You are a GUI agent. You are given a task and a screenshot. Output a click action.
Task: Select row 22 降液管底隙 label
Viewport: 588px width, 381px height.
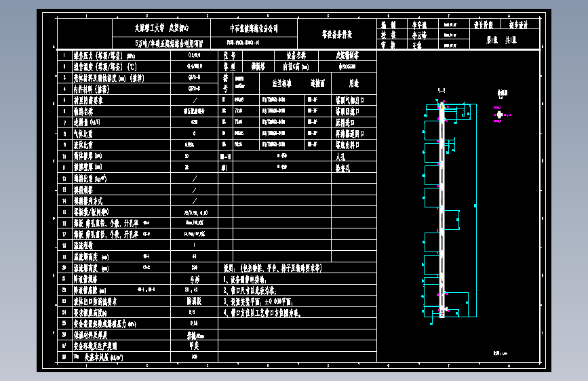90,290
